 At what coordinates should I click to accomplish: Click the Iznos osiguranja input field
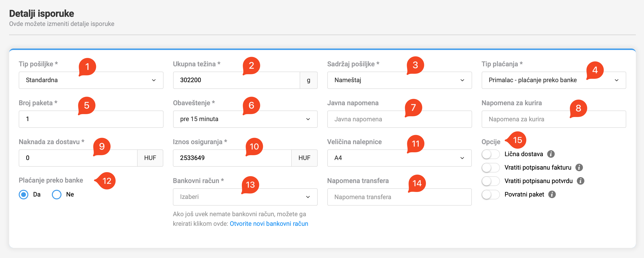tap(232, 158)
